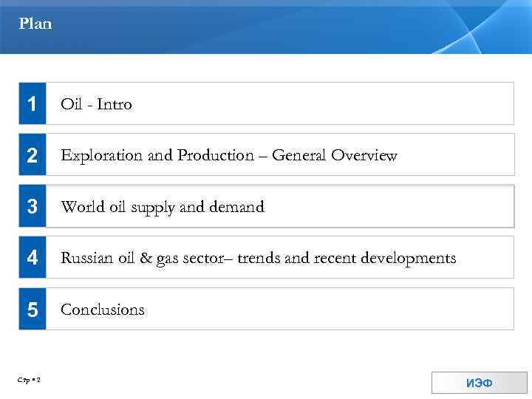The width and height of the screenshot is (532, 399).
Task: Click the blue number 2 box
Action: (x=33, y=154)
